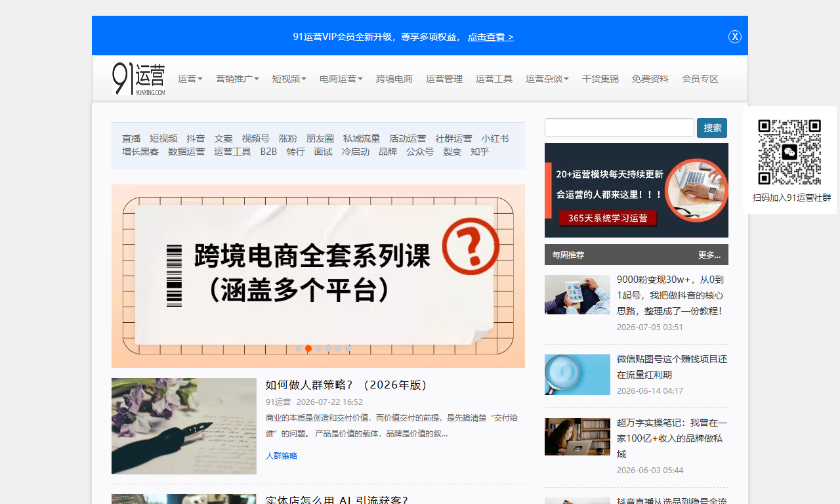
Task: Open the 运营工具 nav item
Action: [494, 79]
